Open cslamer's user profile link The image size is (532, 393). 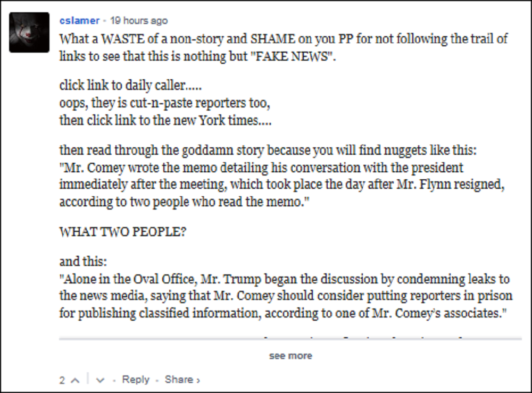point(79,21)
